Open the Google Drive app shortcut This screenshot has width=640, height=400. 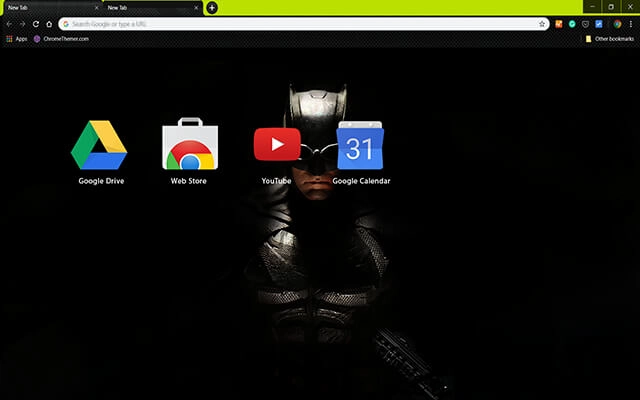99,145
